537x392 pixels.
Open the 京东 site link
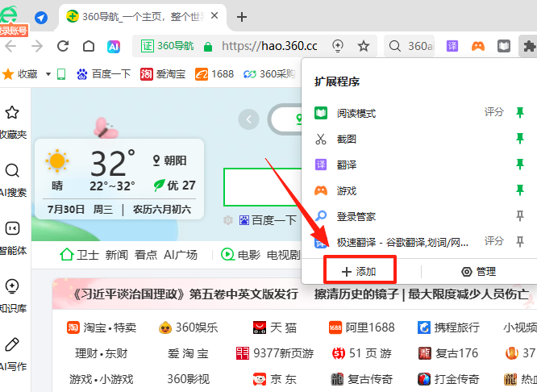(x=275, y=379)
